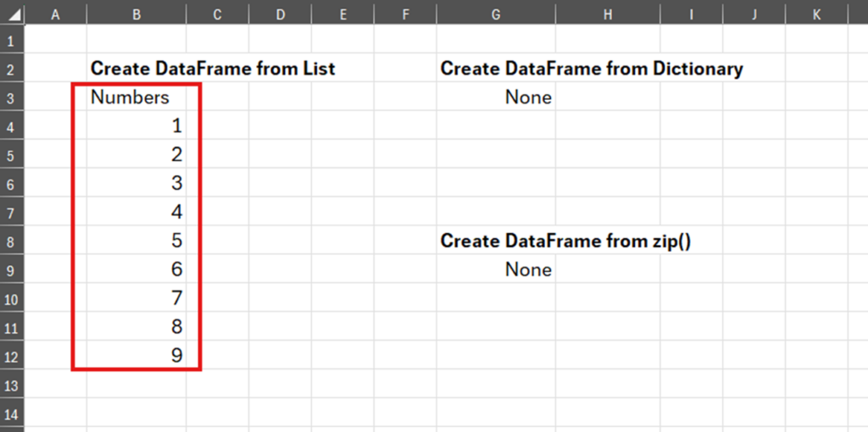Select column K header
868x432 pixels.
coord(816,15)
